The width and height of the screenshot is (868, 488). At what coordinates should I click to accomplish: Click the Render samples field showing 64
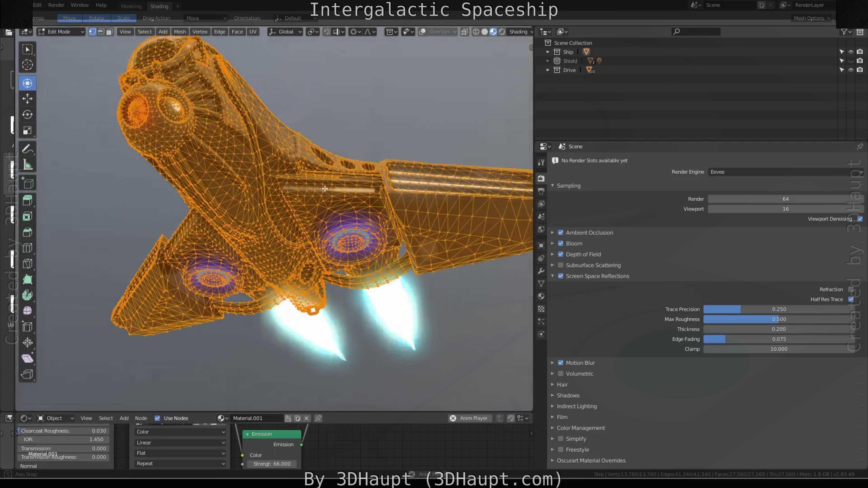(785, 199)
